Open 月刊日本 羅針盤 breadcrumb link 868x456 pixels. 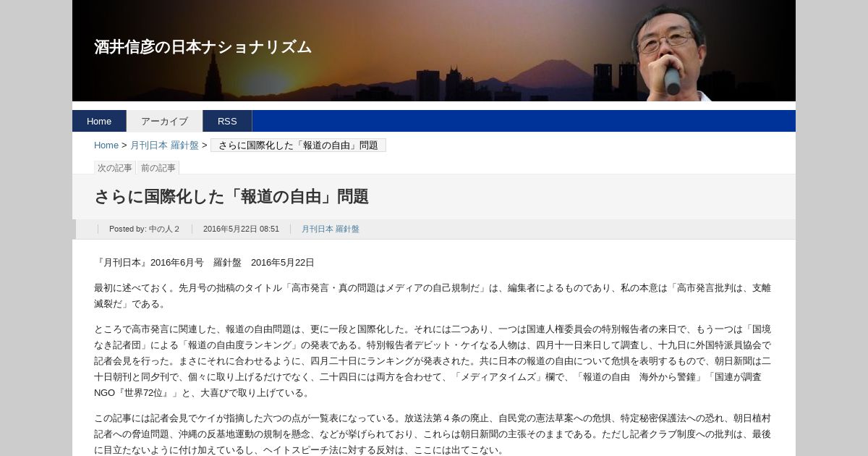click(x=164, y=145)
